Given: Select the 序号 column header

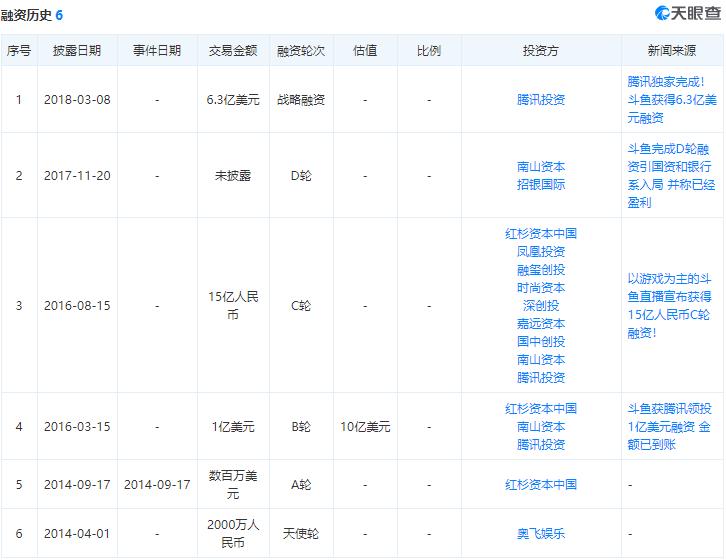Looking at the screenshot, I should [x=19, y=50].
